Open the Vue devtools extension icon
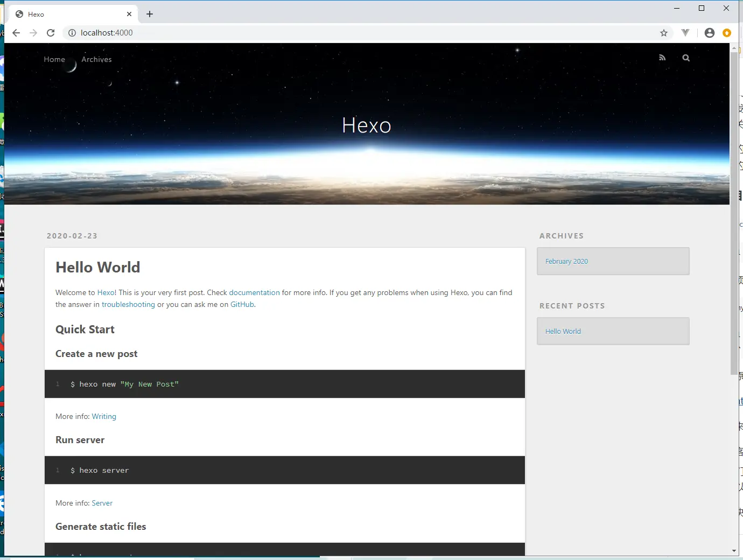Screen dimensions: 743x560 click(x=685, y=33)
